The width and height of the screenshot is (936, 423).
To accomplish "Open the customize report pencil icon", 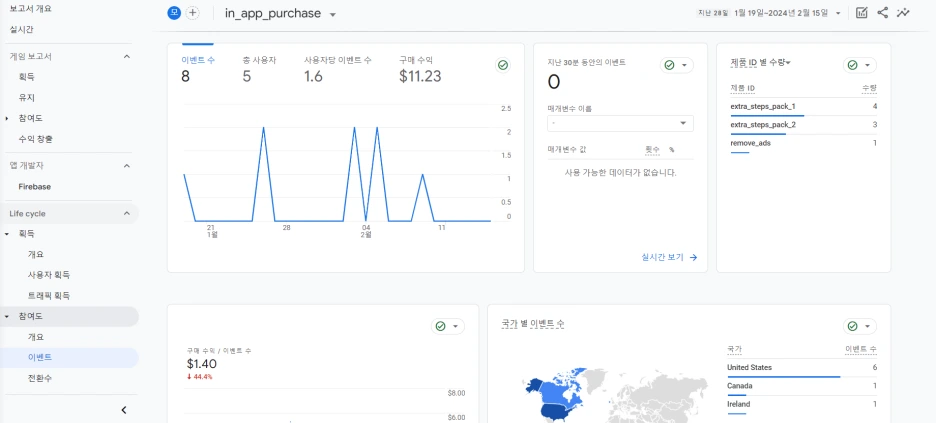I will click(861, 13).
